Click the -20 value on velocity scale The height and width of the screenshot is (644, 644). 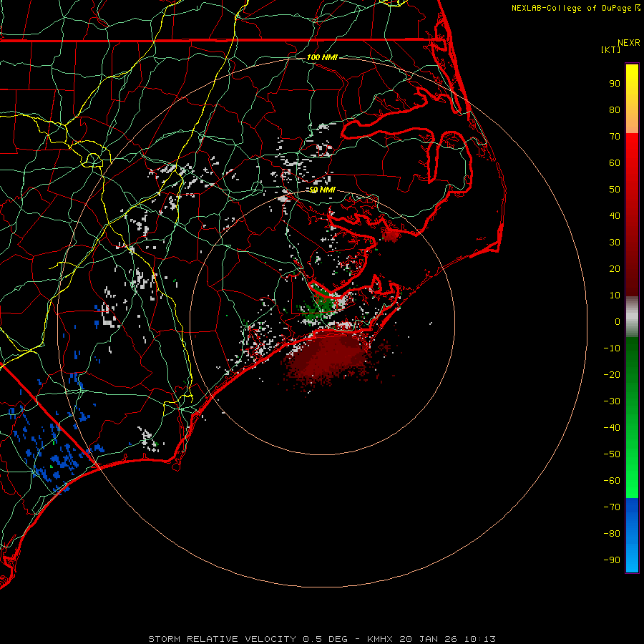pos(612,375)
